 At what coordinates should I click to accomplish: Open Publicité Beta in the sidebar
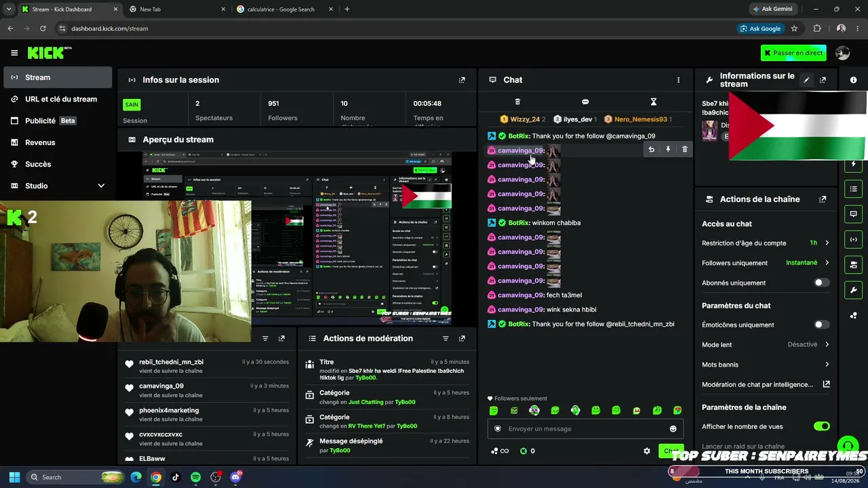click(58, 121)
